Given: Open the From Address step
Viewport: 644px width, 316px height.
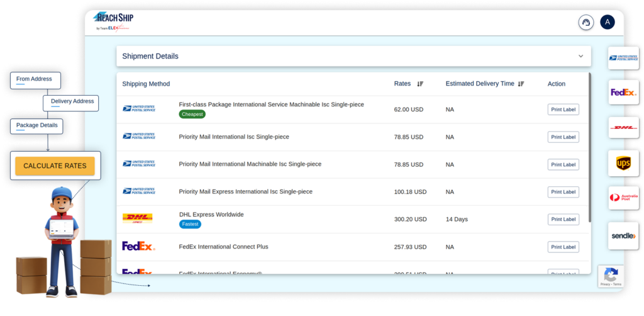Looking at the screenshot, I should 35,80.
